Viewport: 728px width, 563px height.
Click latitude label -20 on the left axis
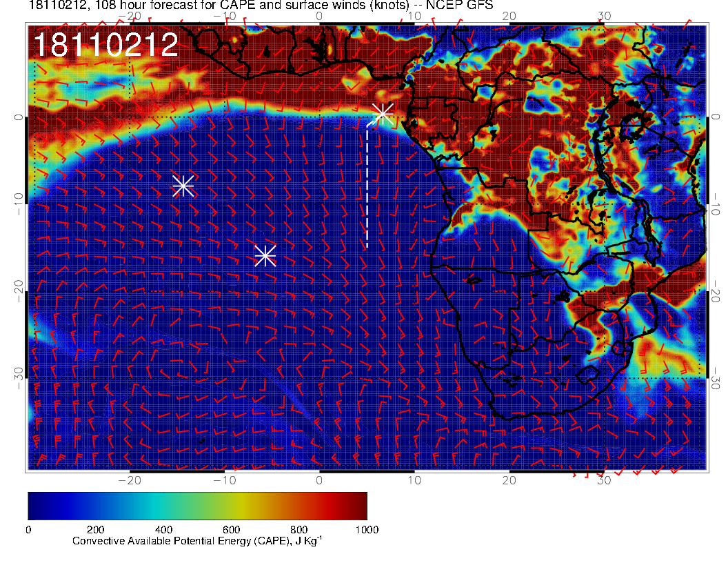coord(19,291)
